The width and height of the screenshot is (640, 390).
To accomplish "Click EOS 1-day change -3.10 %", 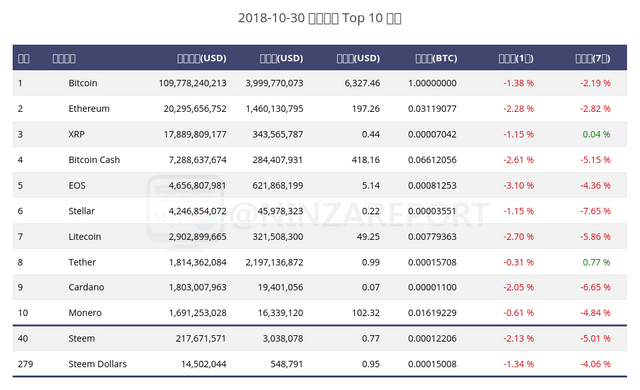I will tap(519, 186).
